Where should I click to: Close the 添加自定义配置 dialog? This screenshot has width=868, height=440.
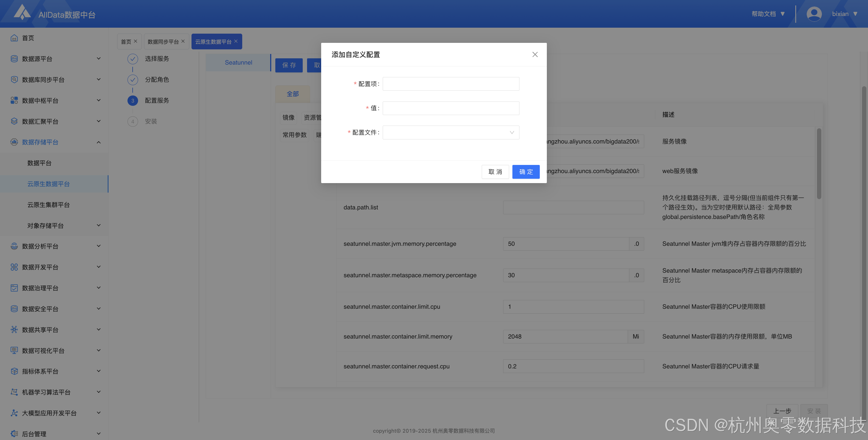pos(535,55)
